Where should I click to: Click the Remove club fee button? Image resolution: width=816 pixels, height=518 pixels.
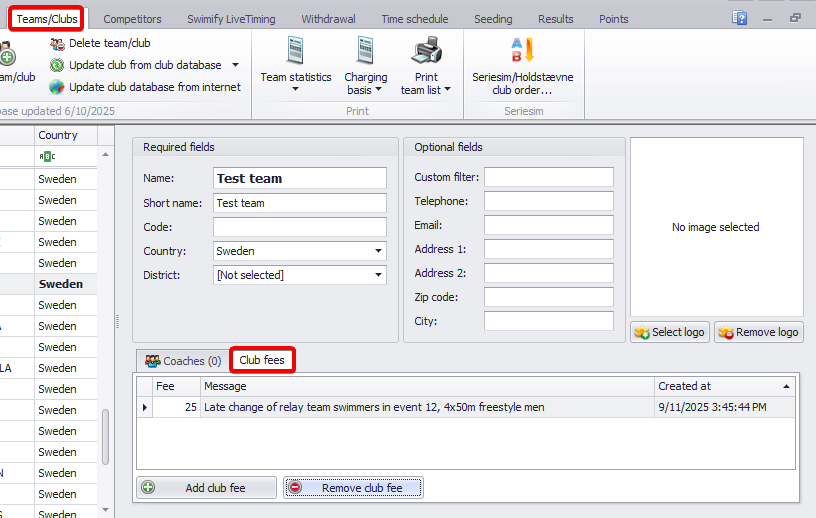point(352,488)
